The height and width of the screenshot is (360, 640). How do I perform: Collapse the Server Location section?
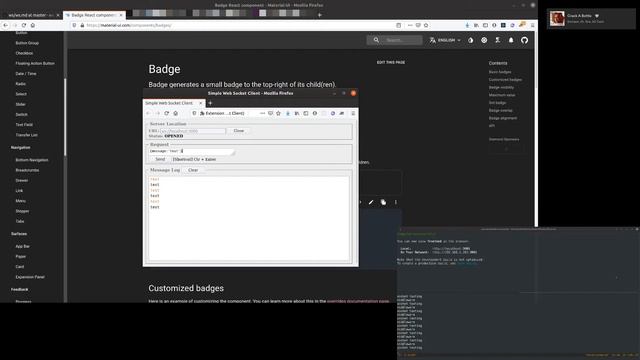click(167, 124)
